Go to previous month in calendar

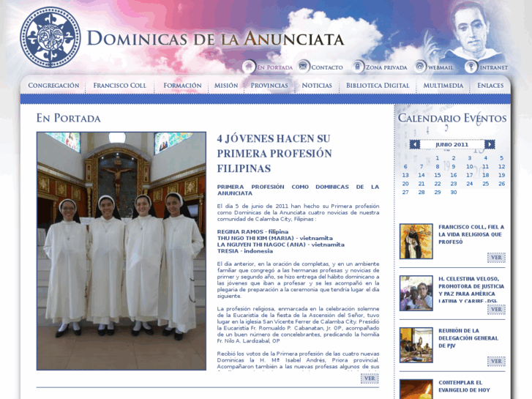point(415,144)
